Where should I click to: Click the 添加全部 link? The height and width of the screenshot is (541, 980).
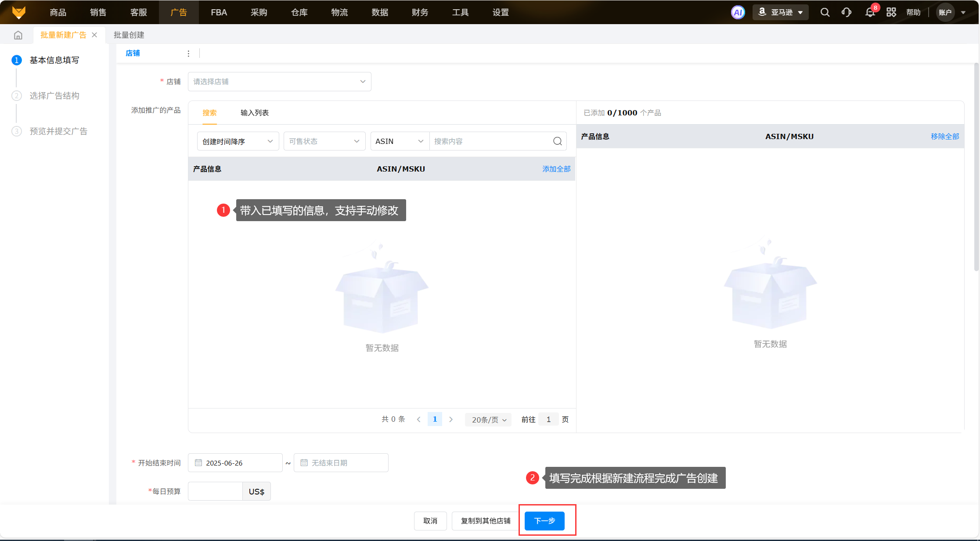pyautogui.click(x=556, y=169)
